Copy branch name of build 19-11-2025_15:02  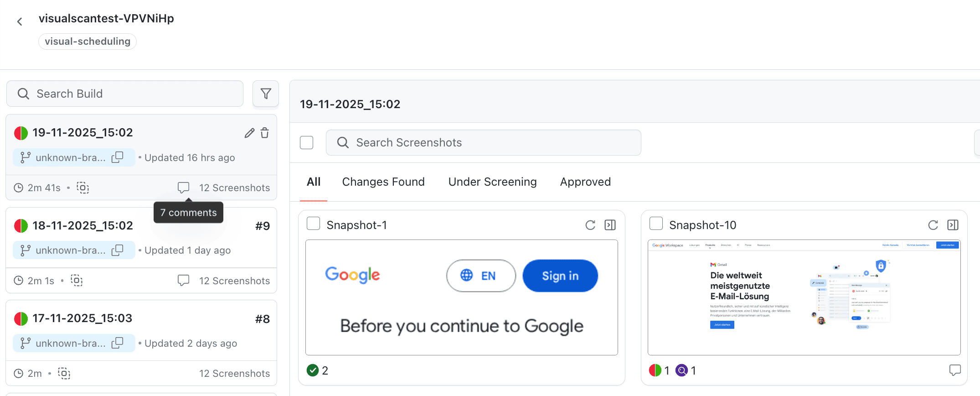[118, 157]
